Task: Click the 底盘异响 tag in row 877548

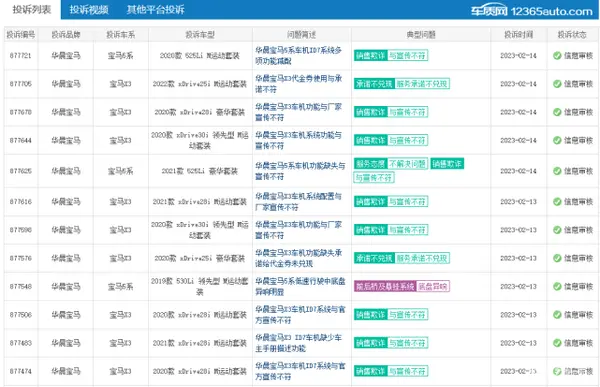Action: [x=433, y=286]
